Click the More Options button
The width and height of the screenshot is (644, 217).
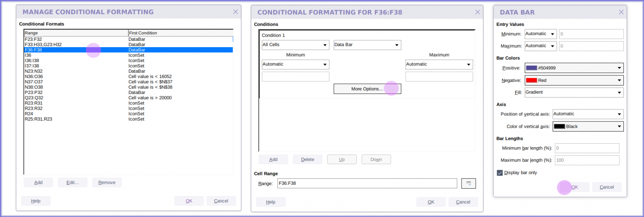point(367,89)
